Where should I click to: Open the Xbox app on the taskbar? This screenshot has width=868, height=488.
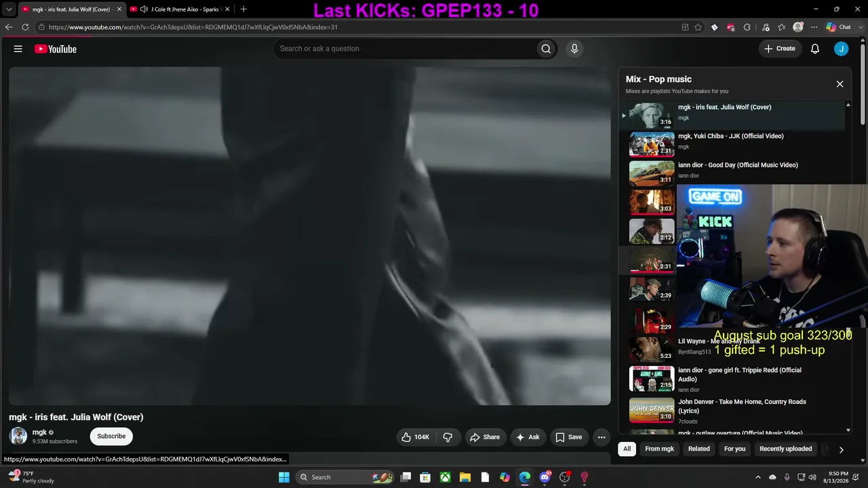click(445, 477)
